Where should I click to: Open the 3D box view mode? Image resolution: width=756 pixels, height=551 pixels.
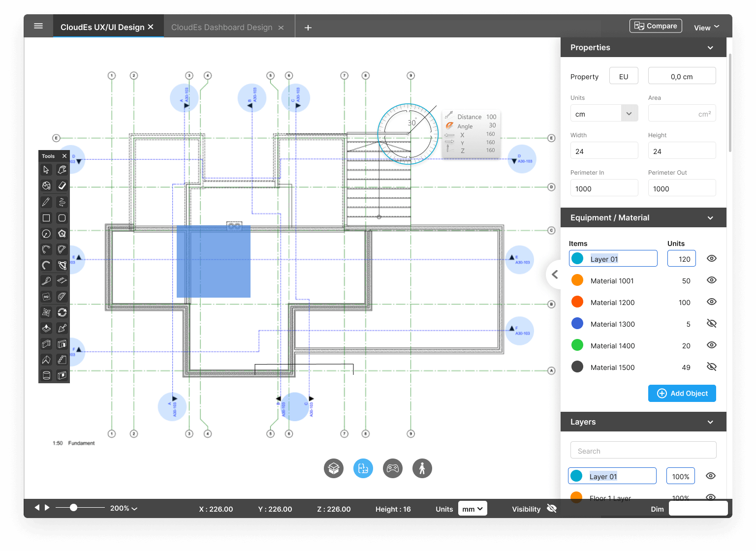333,468
